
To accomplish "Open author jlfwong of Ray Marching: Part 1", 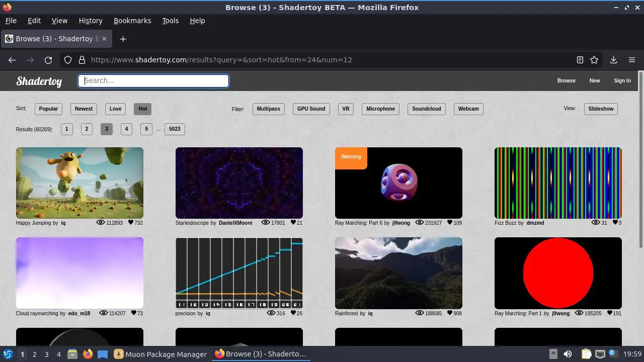I will pyautogui.click(x=560, y=313).
